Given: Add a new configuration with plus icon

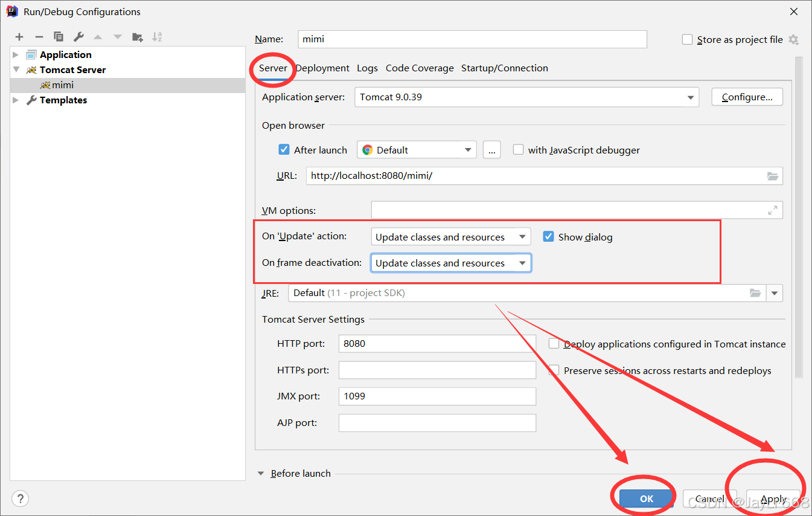Looking at the screenshot, I should (19, 37).
